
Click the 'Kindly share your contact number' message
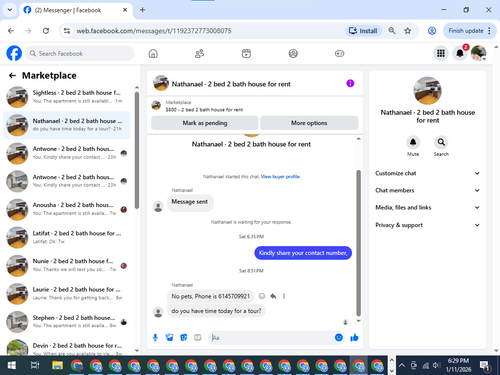303,253
